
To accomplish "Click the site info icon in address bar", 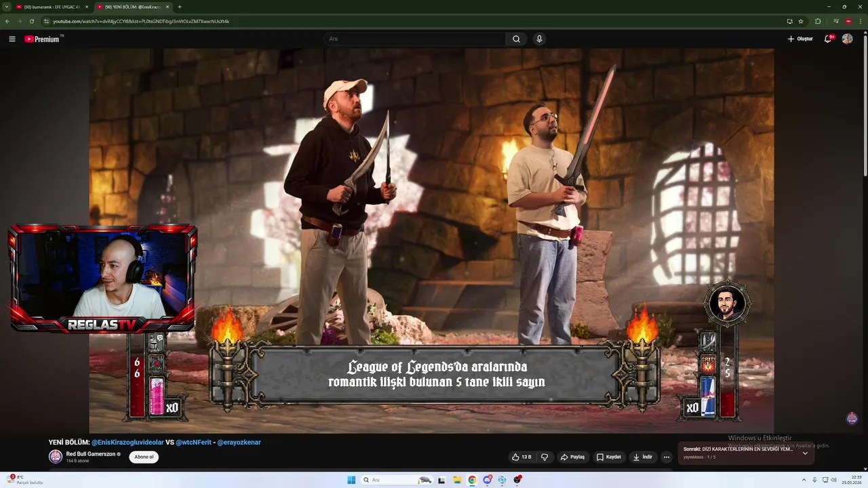I will click(x=46, y=21).
